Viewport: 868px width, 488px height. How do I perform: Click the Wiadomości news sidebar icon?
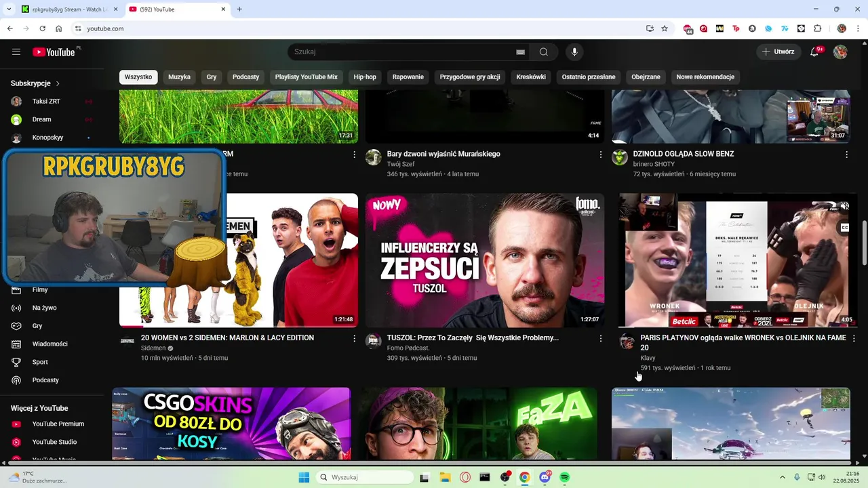17,344
